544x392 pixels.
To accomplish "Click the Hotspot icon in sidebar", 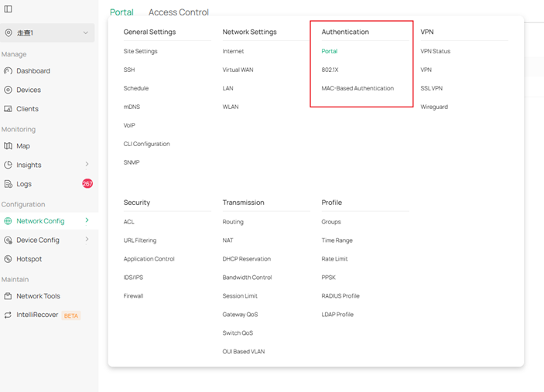I will point(8,259).
